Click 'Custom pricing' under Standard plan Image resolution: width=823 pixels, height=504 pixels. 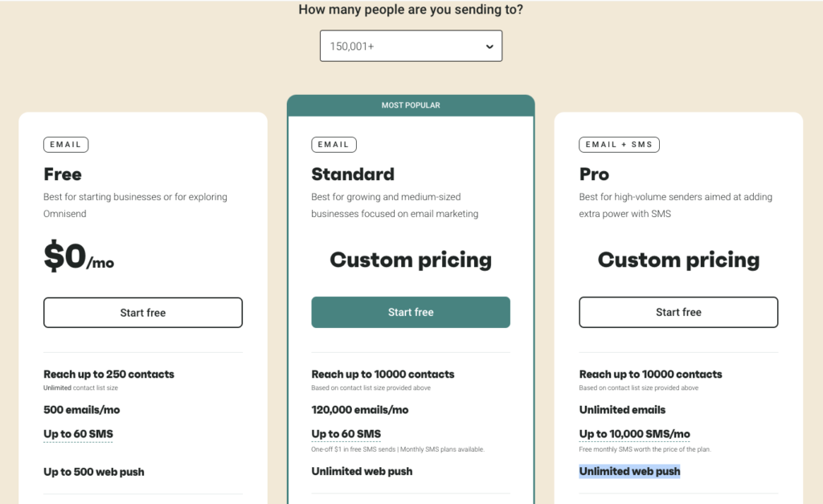coord(411,260)
